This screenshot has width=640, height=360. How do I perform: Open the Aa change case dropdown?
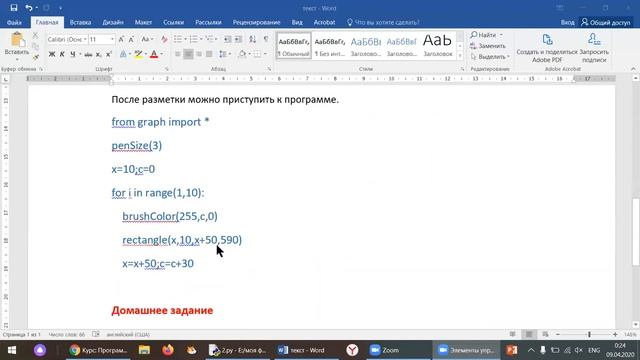147,40
